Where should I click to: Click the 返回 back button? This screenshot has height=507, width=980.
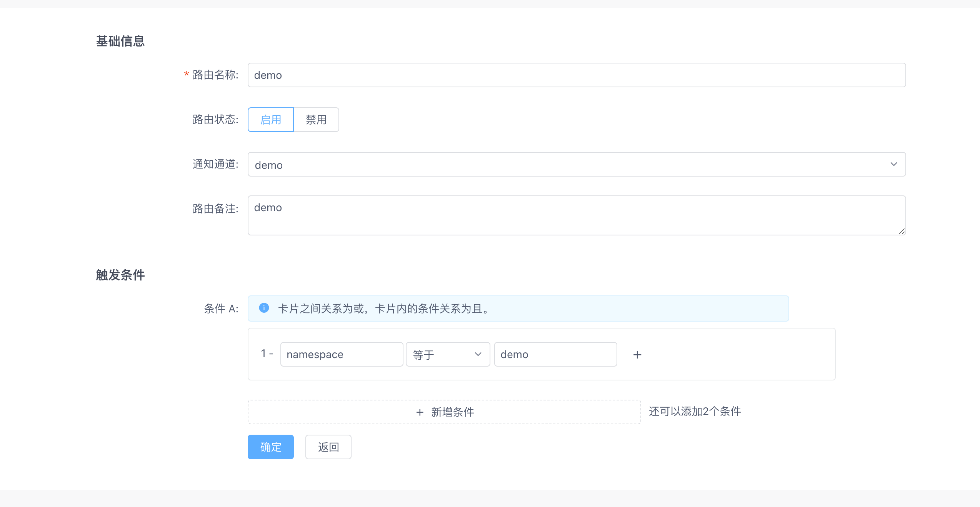tap(328, 447)
